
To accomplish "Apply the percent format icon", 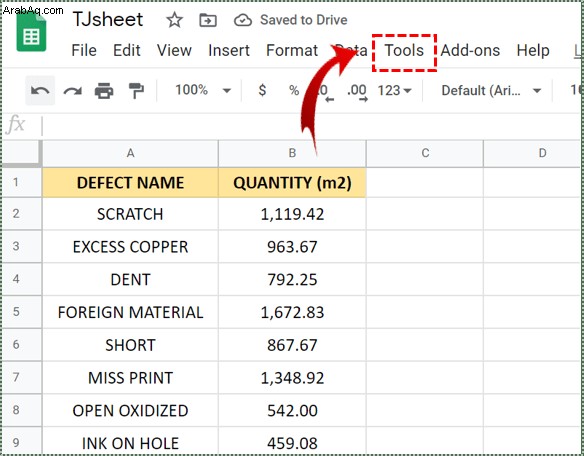I will coord(294,90).
